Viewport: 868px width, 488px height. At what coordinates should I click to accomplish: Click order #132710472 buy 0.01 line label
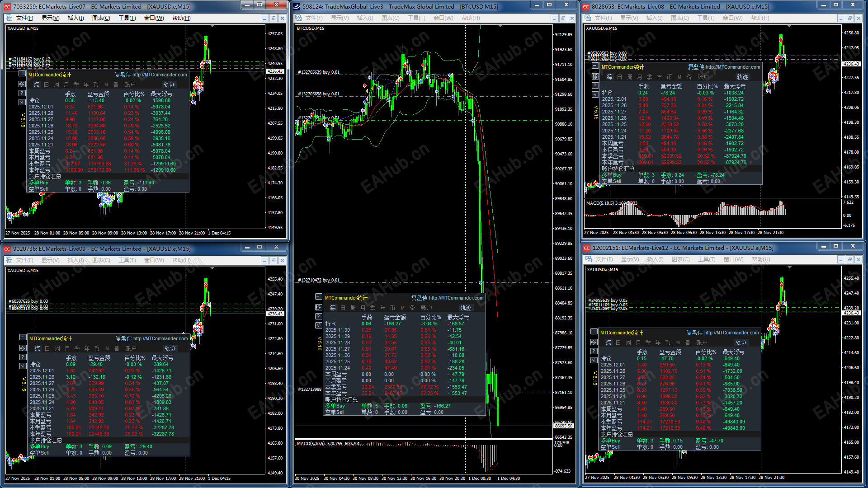tap(319, 280)
